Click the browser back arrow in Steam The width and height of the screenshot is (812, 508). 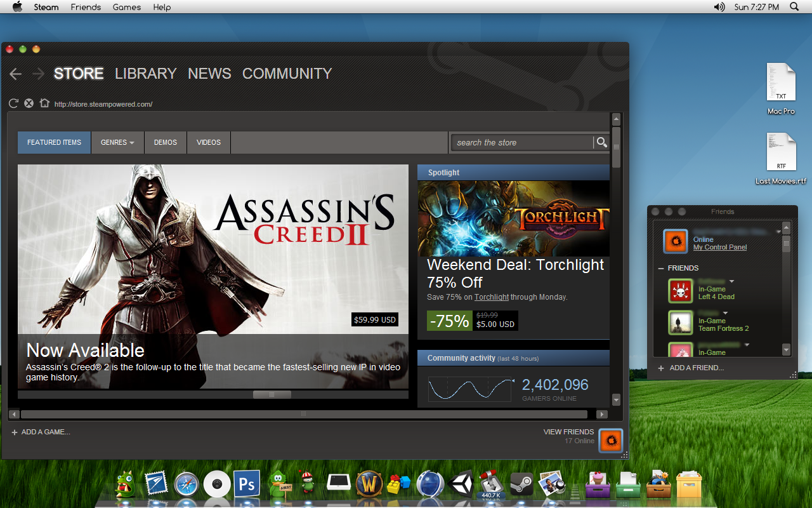pos(15,74)
